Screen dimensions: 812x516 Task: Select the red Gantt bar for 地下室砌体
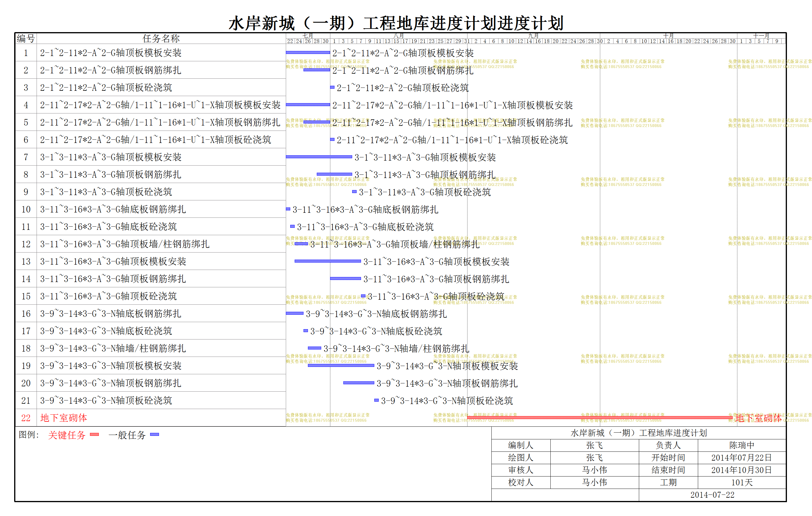(x=600, y=417)
